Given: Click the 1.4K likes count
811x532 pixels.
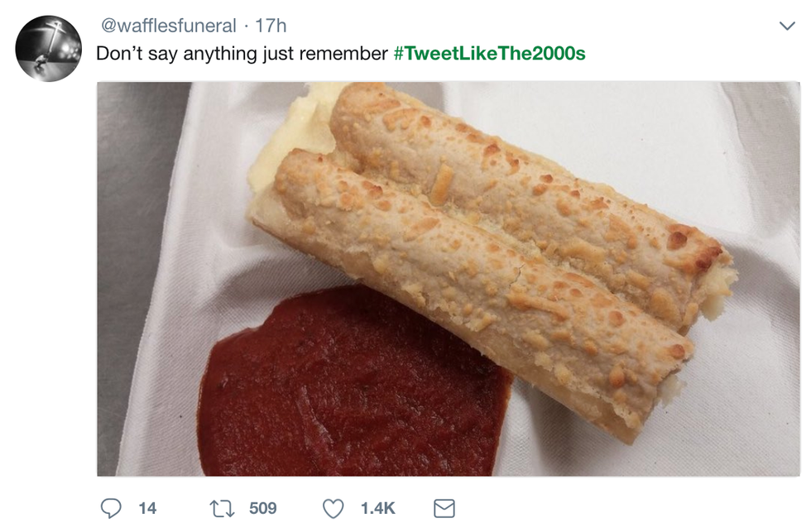Looking at the screenshot, I should pyautogui.click(x=377, y=508).
